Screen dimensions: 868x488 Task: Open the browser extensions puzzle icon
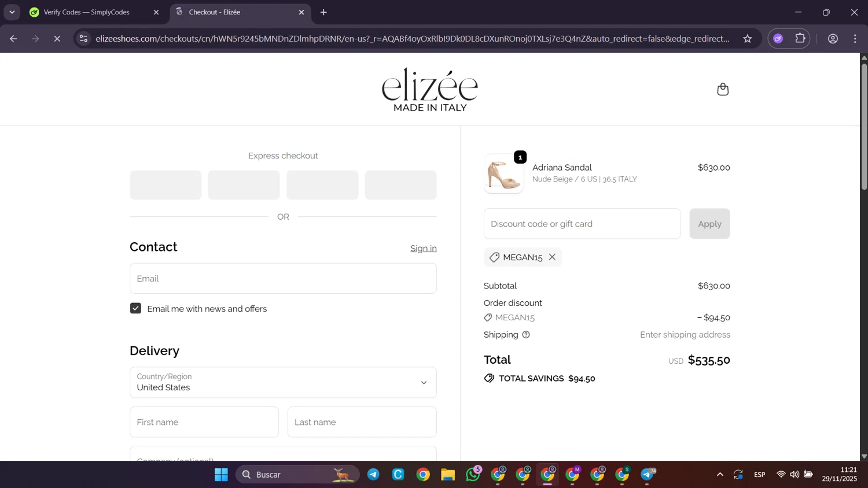(800, 39)
